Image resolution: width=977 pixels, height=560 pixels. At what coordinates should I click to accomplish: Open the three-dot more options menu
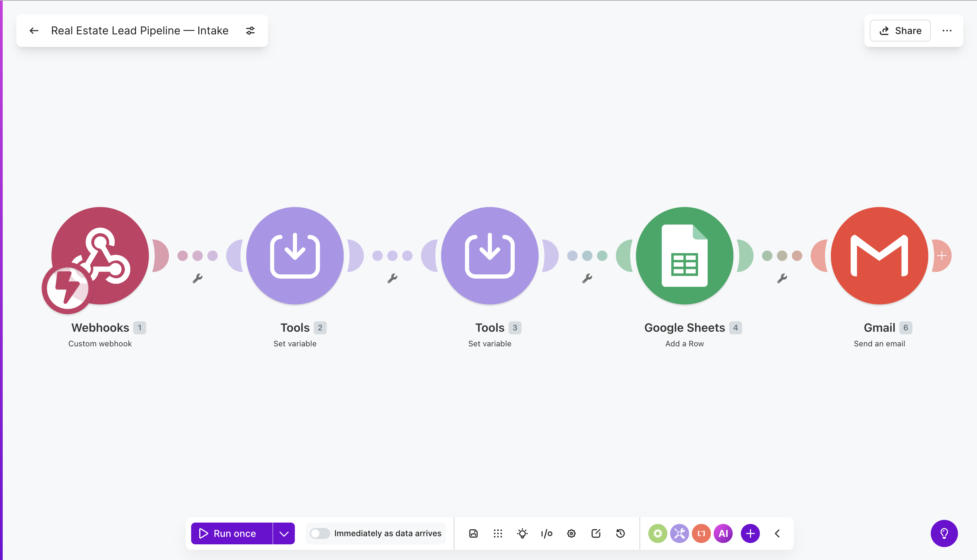coord(947,31)
